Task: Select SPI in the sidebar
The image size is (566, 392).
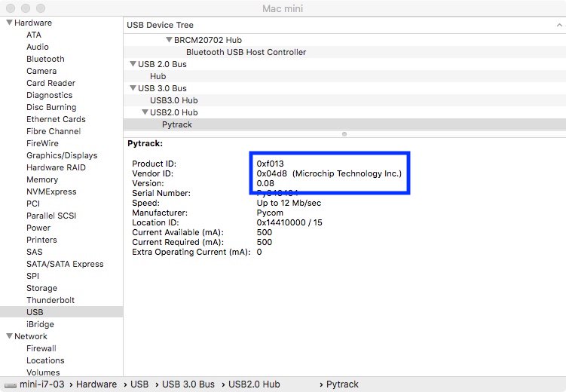Action: click(32, 276)
